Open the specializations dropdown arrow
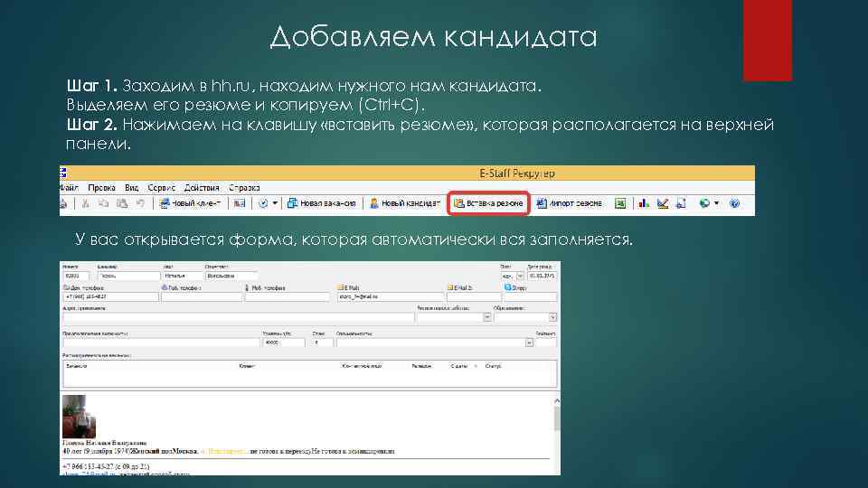Screen dimensions: 868x488 pyautogui.click(x=529, y=343)
